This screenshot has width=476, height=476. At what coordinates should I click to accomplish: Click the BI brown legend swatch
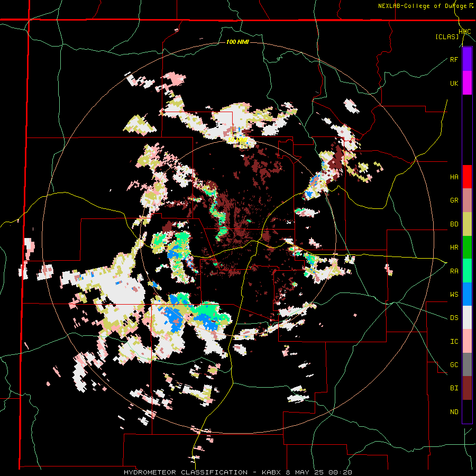point(467,388)
